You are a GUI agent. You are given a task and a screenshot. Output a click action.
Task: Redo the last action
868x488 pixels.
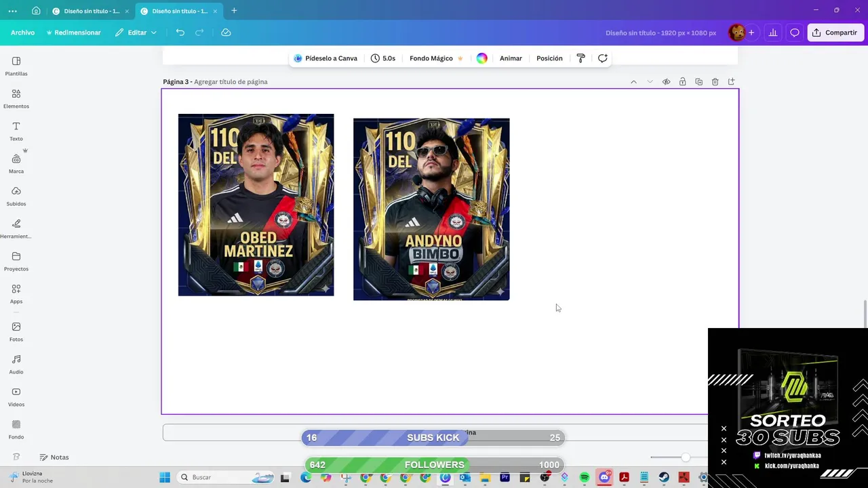[199, 33]
